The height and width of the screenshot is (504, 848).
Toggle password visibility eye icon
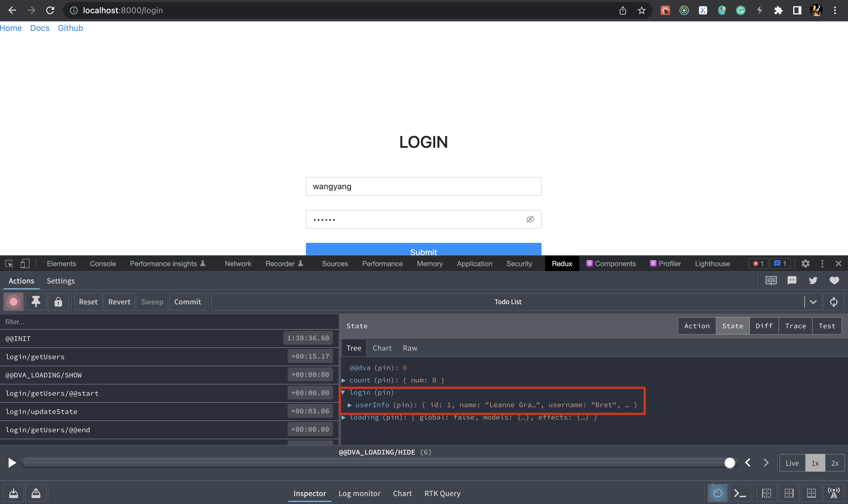coord(530,219)
